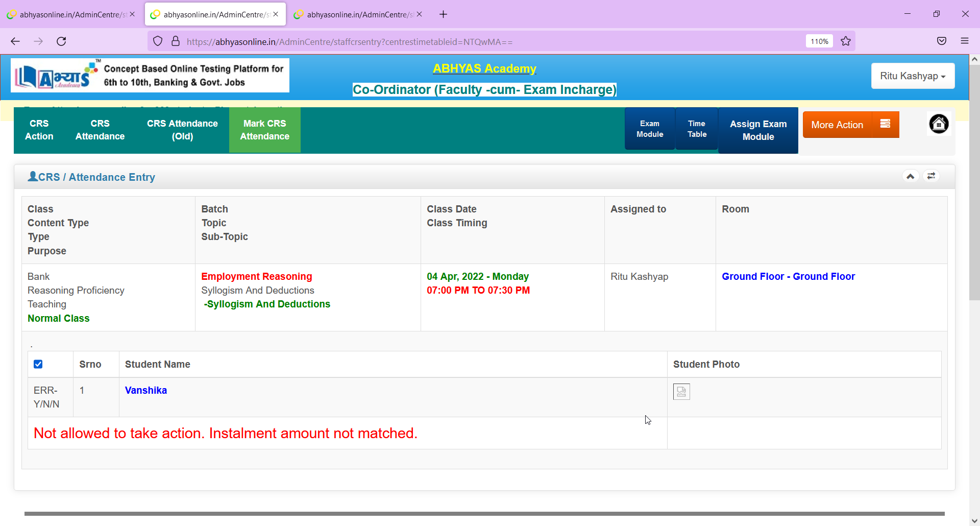Open the Firefox application menu hamburger icon

coord(964,41)
